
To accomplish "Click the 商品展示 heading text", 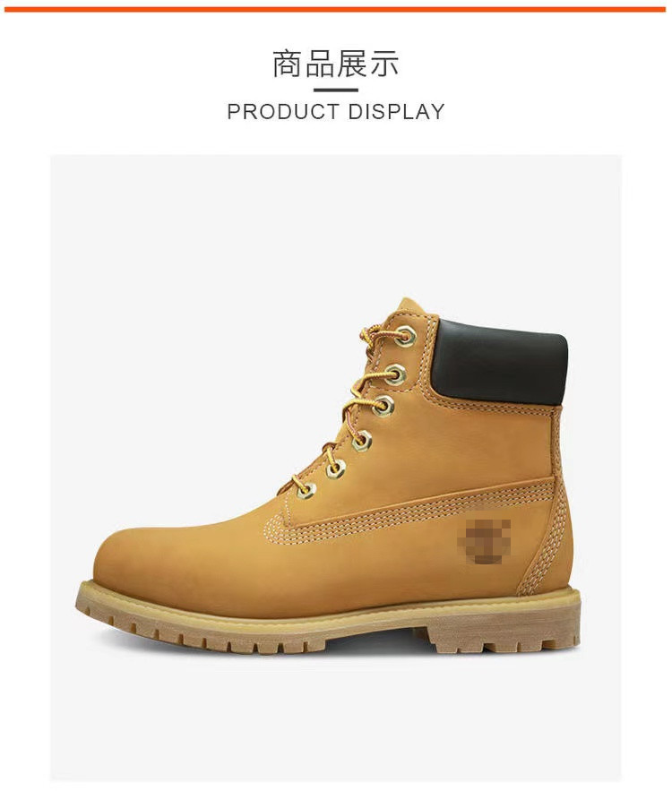I will [335, 64].
